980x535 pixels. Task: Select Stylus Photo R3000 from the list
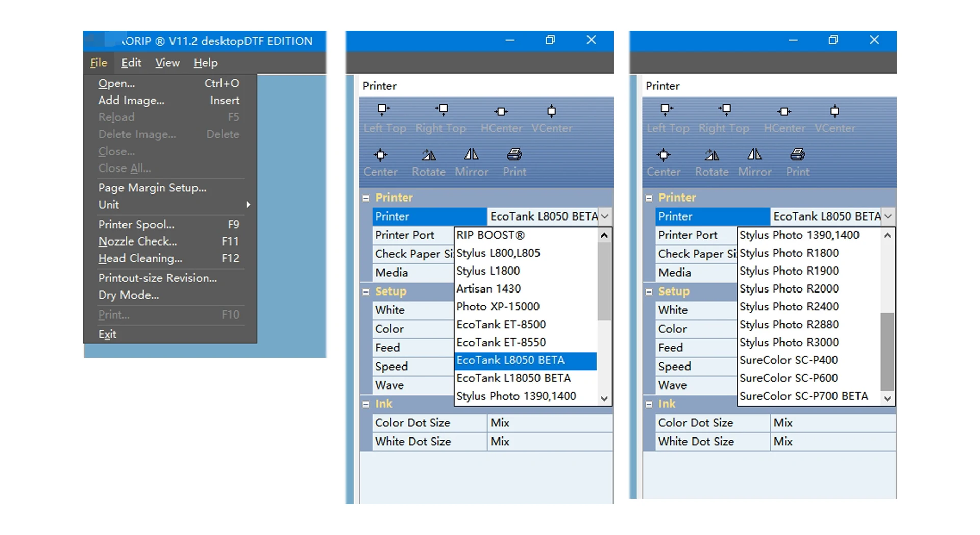point(810,343)
